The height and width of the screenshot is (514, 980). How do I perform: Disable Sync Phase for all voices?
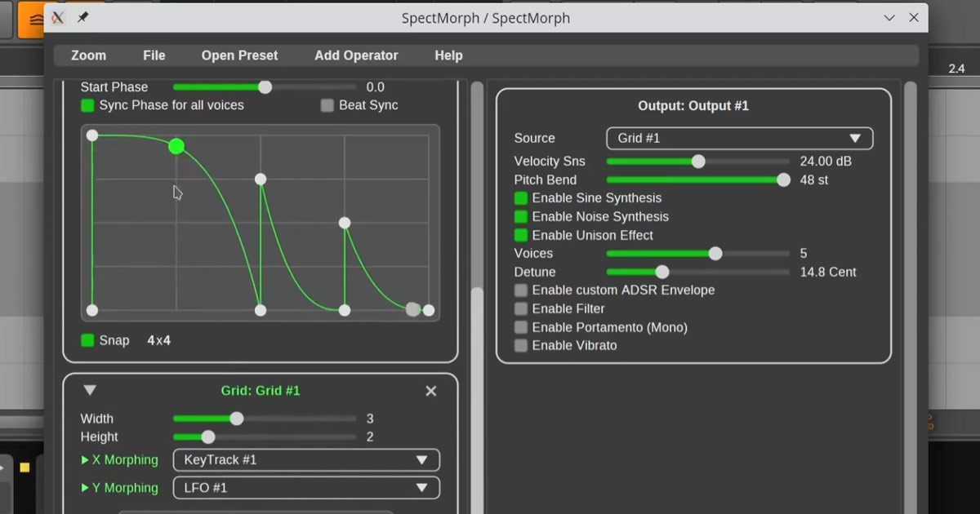pos(87,104)
